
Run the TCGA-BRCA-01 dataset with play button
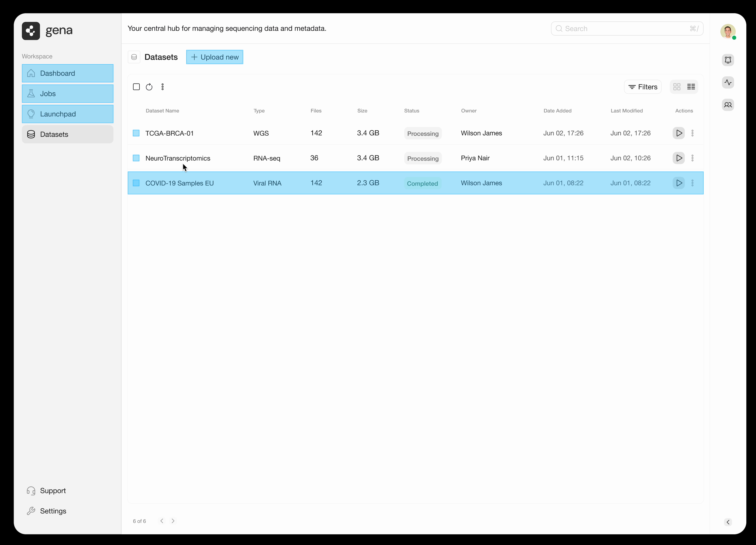click(679, 133)
